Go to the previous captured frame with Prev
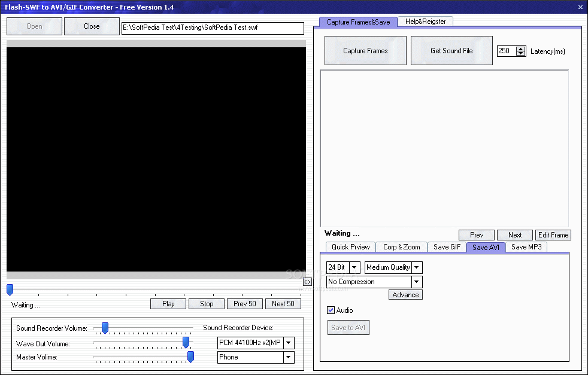Image resolution: width=588 pixels, height=375 pixels. [477, 235]
